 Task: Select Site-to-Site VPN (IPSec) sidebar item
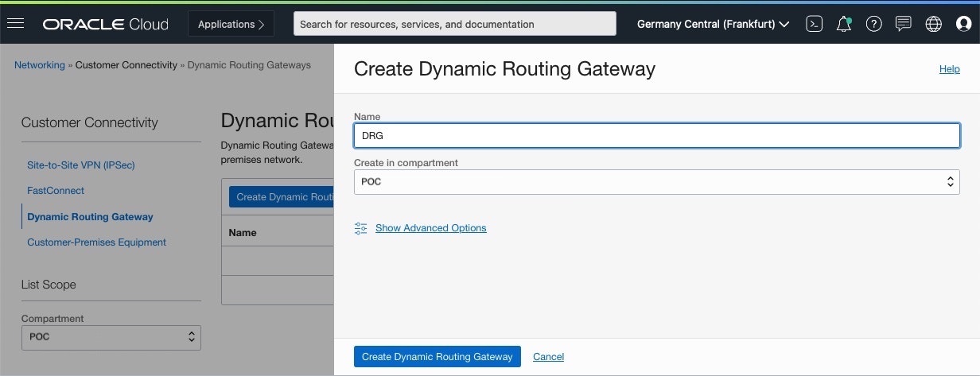[x=81, y=165]
